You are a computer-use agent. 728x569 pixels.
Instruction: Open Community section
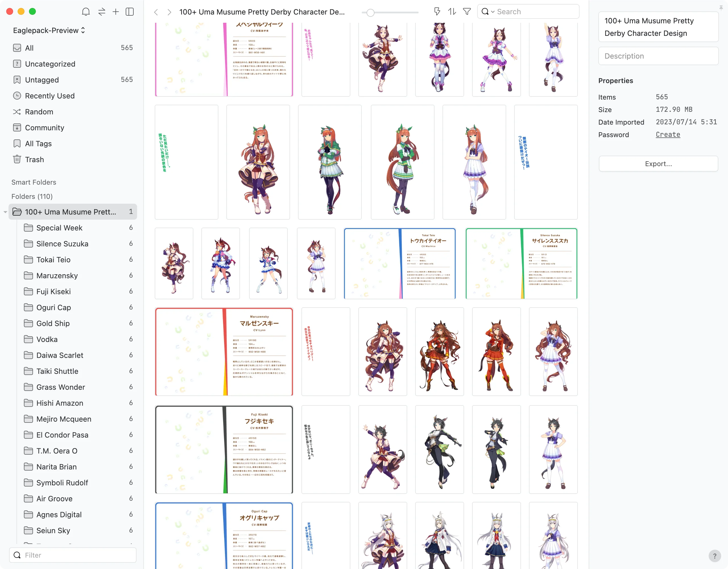click(73, 128)
